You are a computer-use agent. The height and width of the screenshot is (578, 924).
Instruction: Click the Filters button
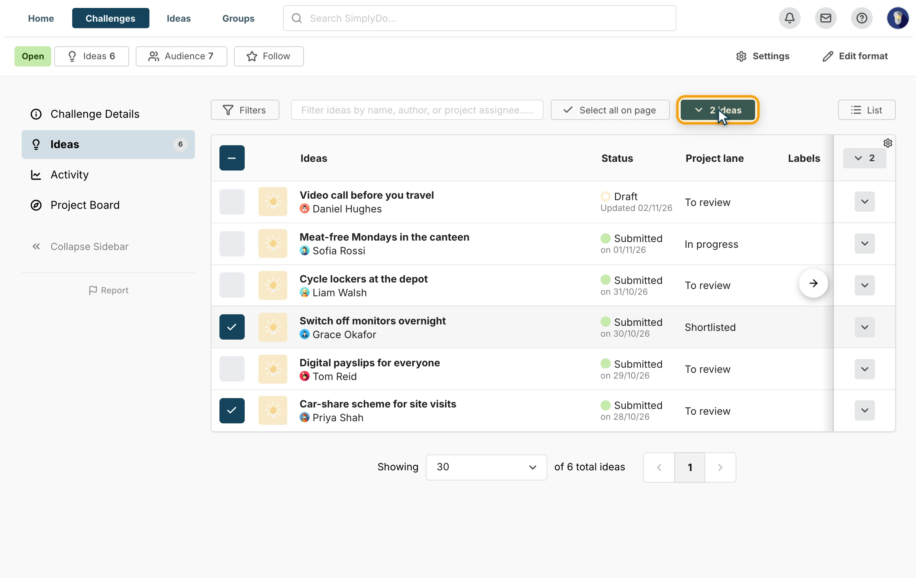pyautogui.click(x=245, y=110)
